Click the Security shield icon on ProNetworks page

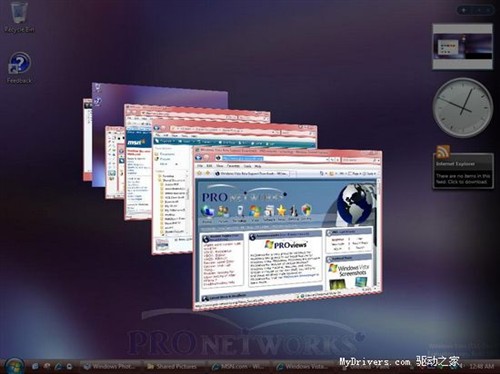coord(306,211)
